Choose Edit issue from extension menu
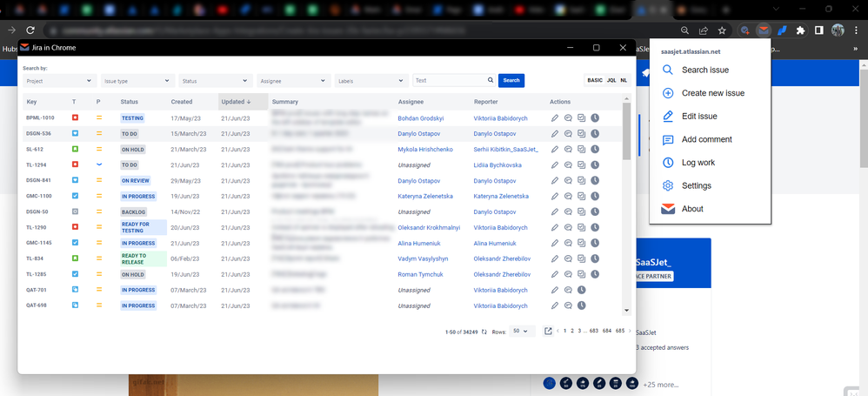Screen dimensions: 868x396 coord(711,117)
